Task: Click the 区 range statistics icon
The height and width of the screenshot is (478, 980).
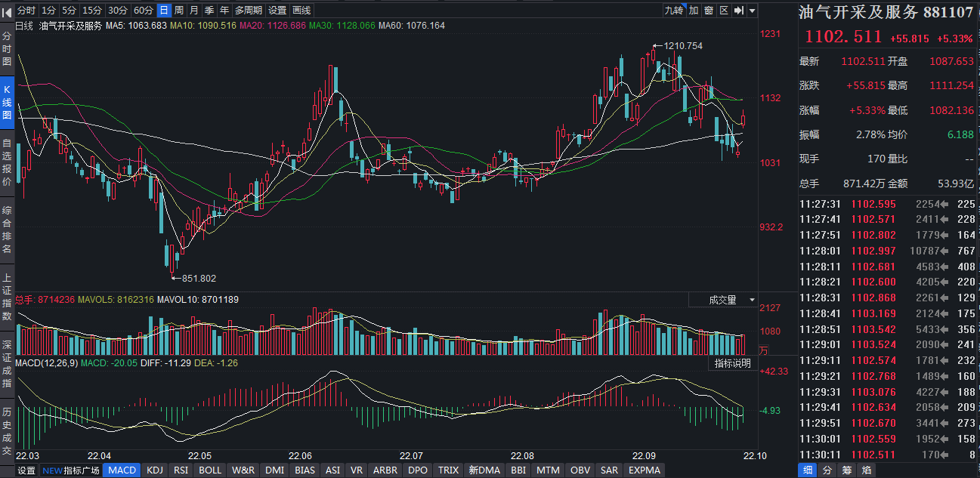Action: pyautogui.click(x=723, y=11)
